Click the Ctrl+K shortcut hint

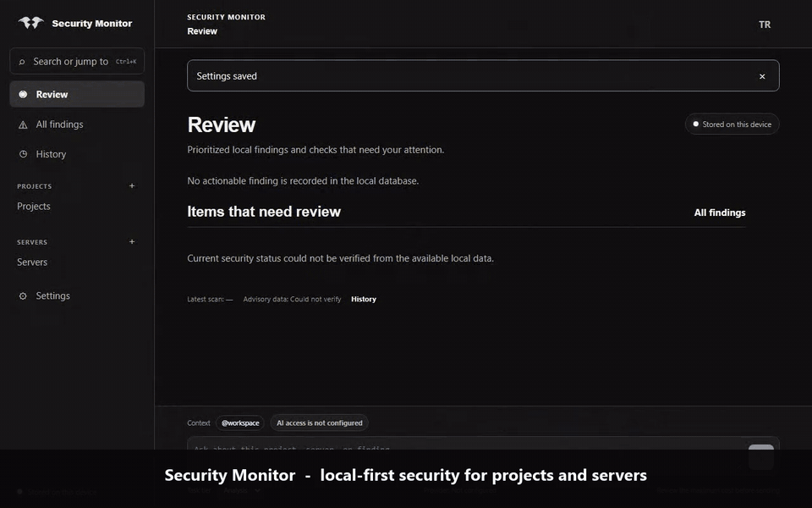(x=126, y=62)
